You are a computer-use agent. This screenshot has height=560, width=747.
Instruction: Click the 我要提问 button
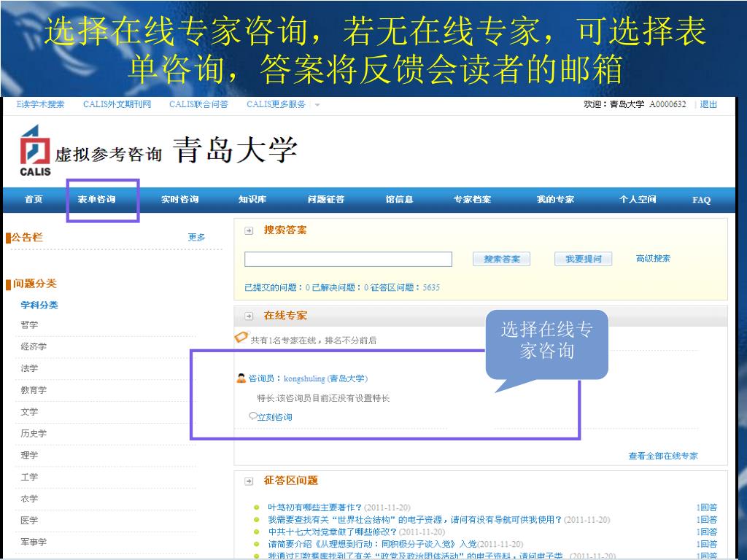[x=583, y=259]
